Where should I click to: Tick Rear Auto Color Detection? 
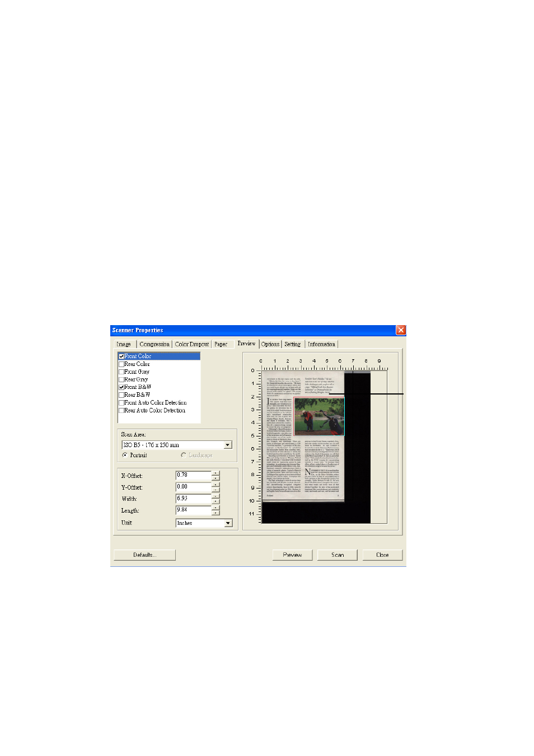point(121,411)
